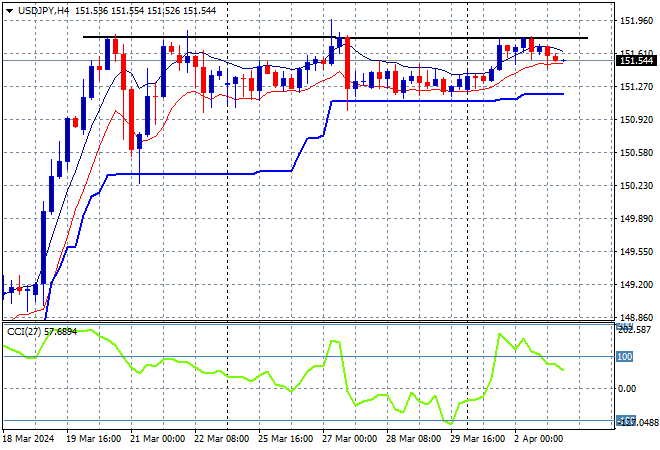Click the high price value 151.554

128,11
